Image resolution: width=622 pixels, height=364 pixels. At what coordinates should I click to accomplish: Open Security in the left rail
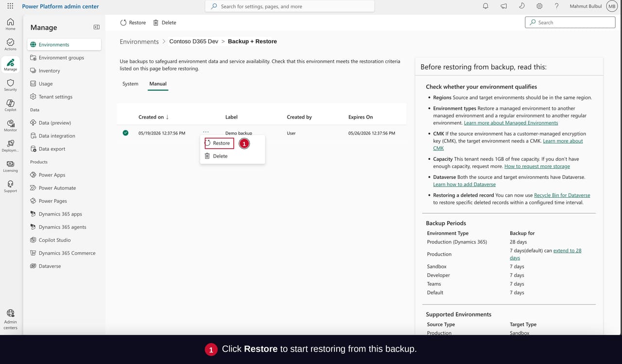point(10,86)
